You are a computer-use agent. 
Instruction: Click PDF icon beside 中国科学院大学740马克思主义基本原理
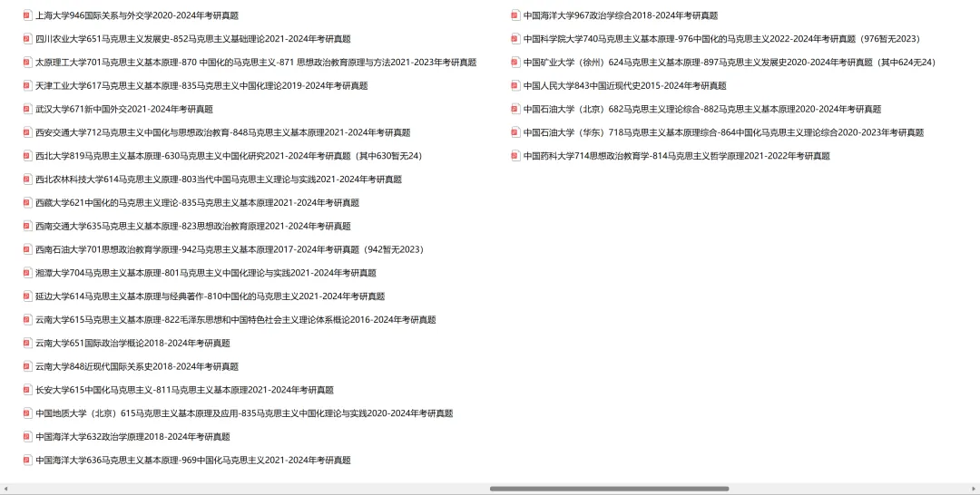tap(515, 39)
